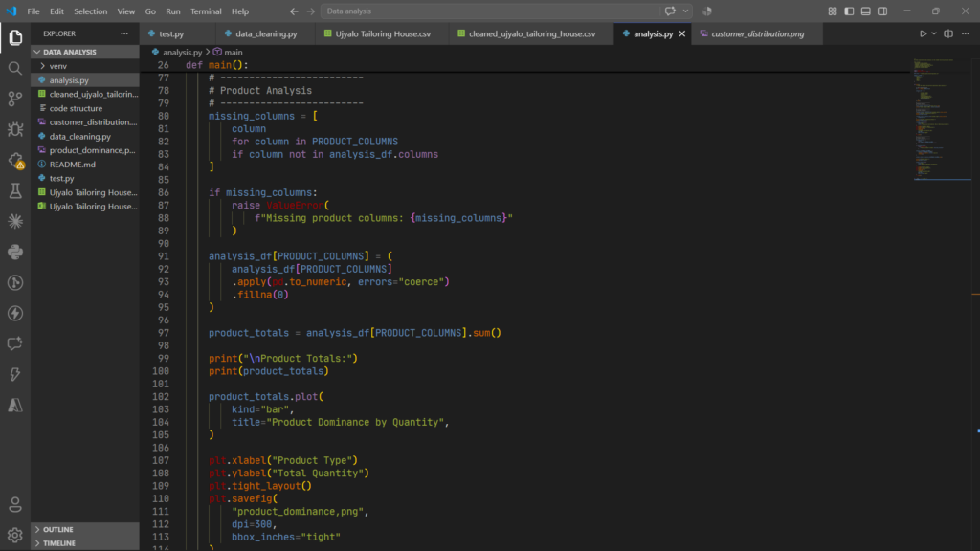
Task: Go forward in navigation history
Action: [311, 11]
